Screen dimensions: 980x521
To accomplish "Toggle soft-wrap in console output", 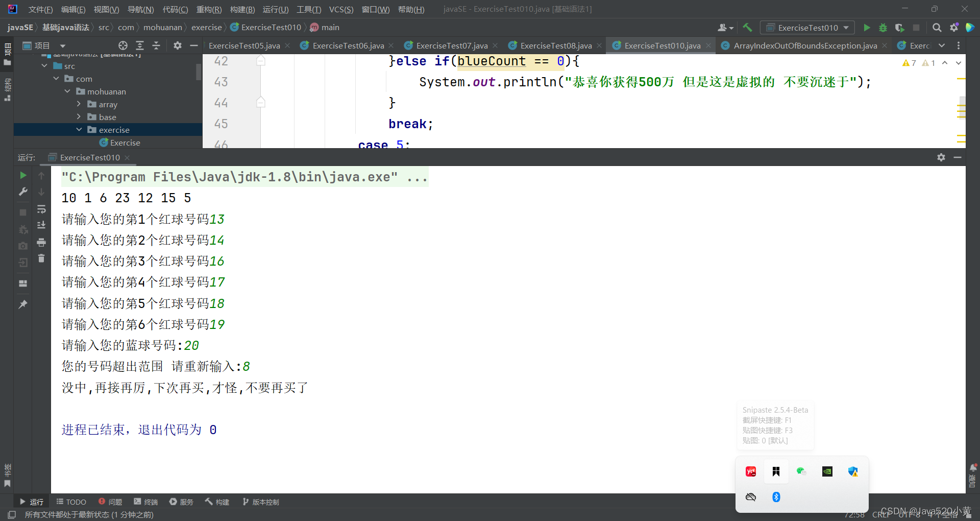I will pos(41,209).
